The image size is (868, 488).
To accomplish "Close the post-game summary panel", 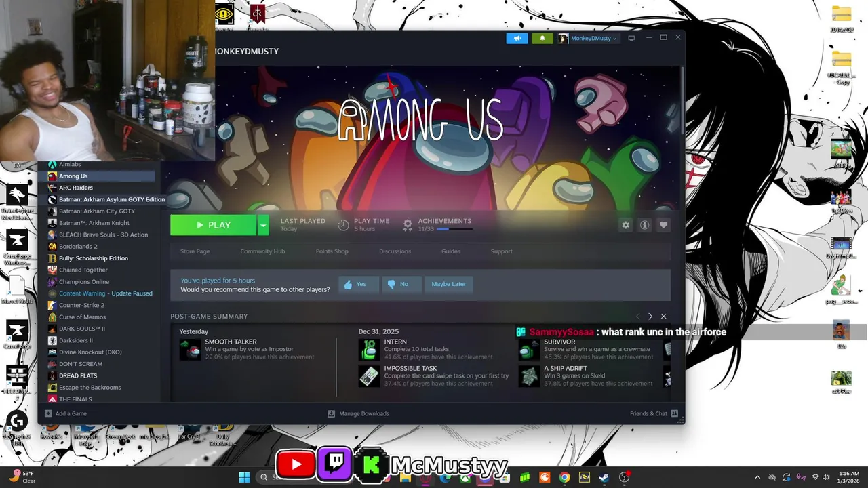I will tap(663, 317).
